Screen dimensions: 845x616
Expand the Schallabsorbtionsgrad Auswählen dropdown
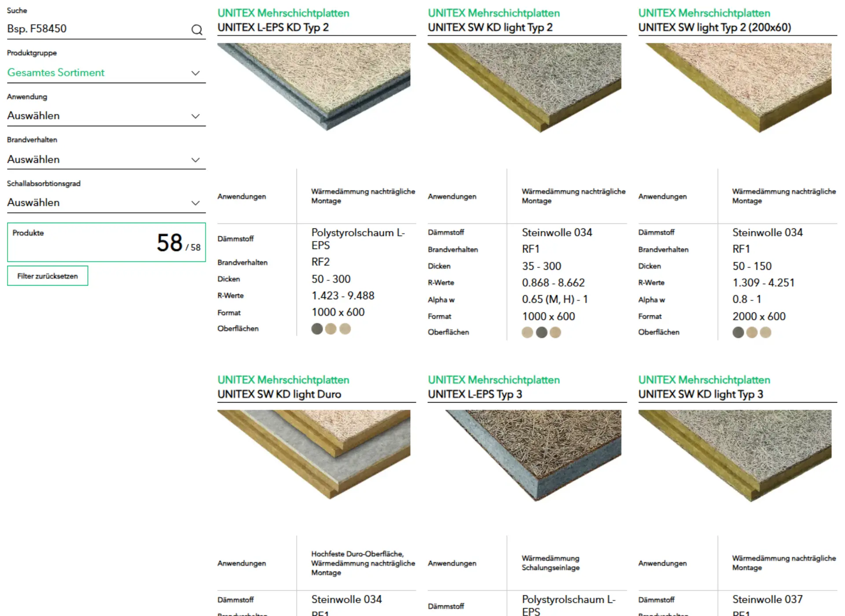(106, 202)
